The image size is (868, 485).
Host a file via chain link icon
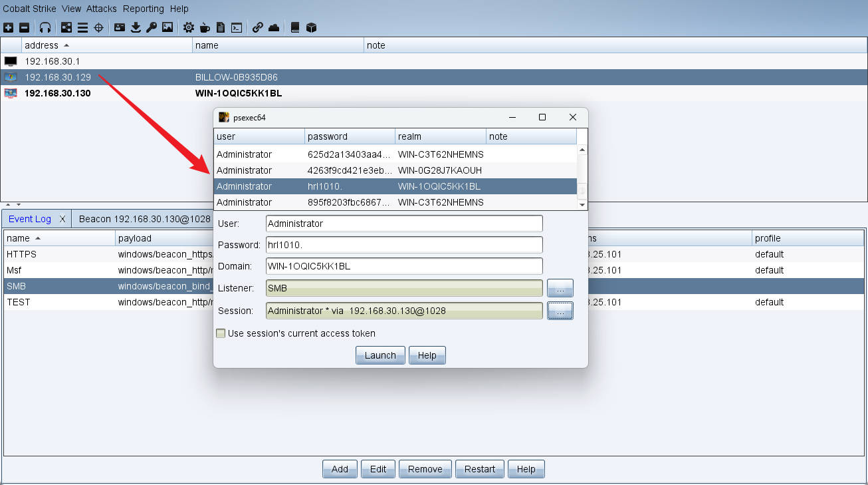tap(258, 27)
